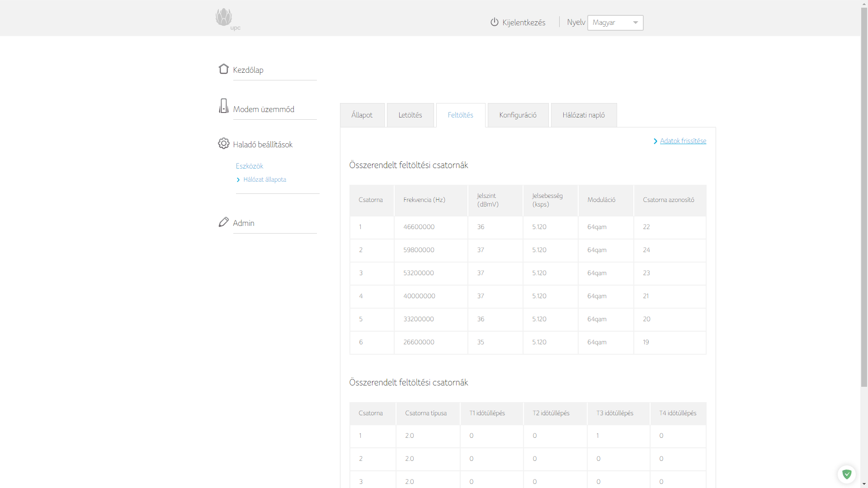Click frequency value 26600000
The image size is (868, 488).
(x=419, y=342)
